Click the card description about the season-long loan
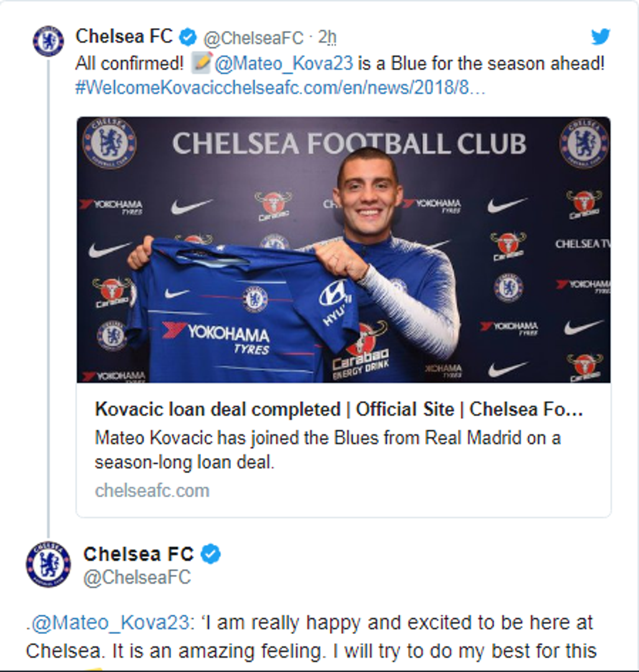The height and width of the screenshot is (672, 639). [x=327, y=450]
